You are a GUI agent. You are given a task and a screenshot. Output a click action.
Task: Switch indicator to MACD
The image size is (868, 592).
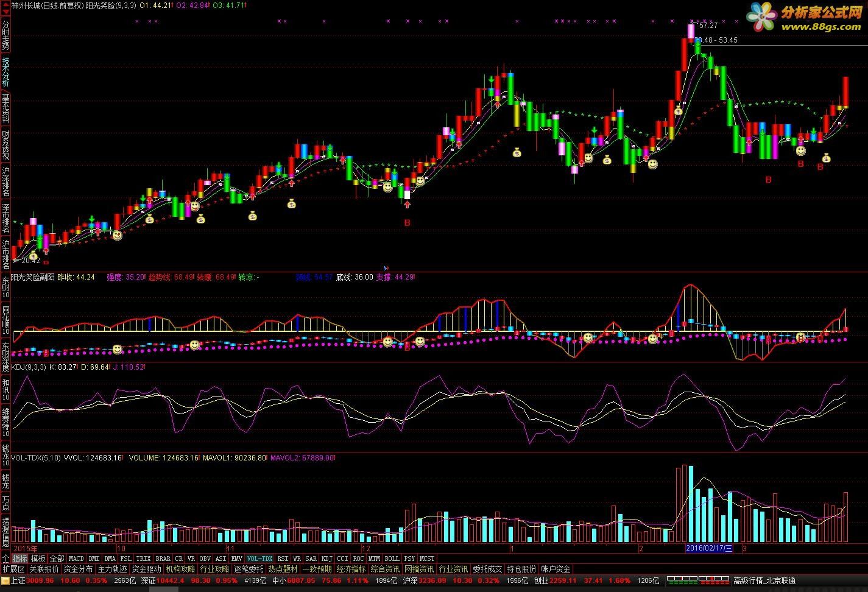pos(76,559)
